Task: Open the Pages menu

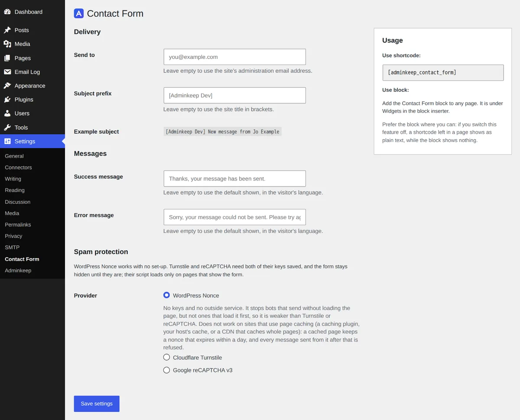Action: click(32, 58)
